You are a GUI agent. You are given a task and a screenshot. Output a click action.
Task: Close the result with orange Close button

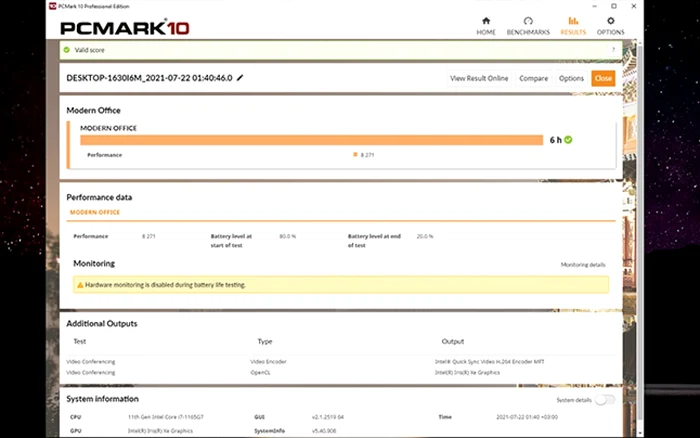pos(603,78)
